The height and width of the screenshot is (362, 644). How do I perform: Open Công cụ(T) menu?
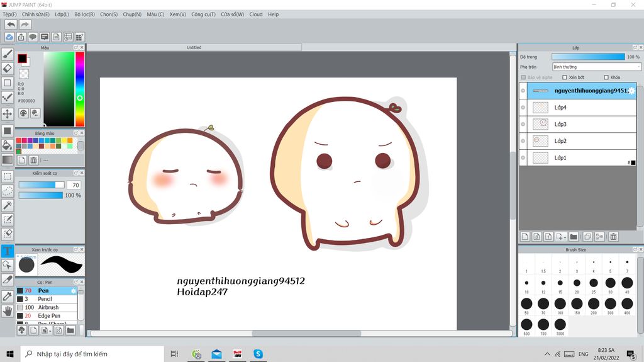point(203,14)
